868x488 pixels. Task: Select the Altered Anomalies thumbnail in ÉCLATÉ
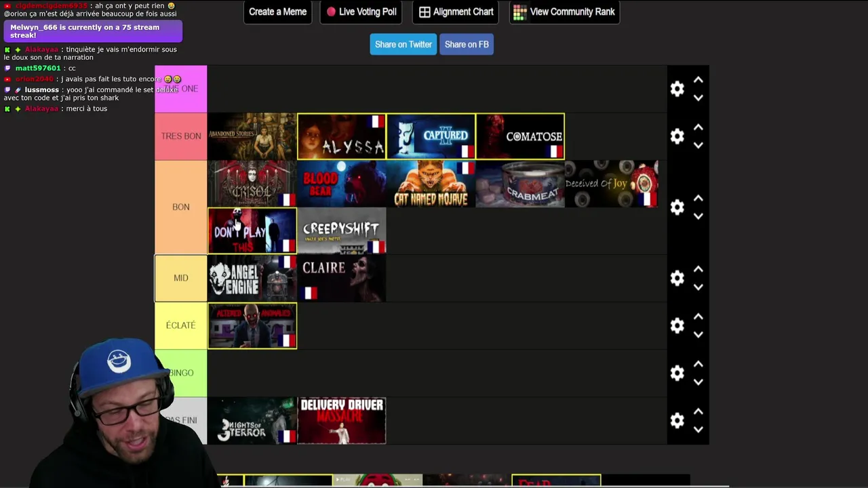[252, 325]
